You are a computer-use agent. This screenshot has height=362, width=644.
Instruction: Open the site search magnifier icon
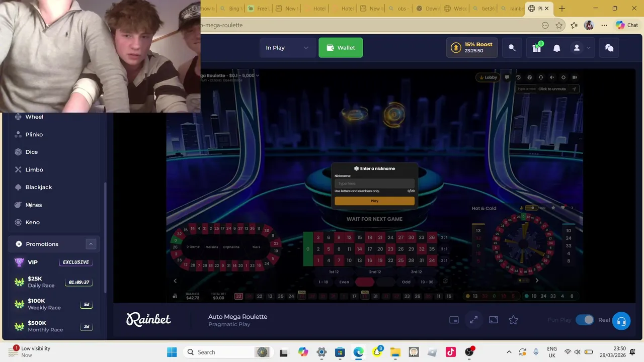pyautogui.click(x=512, y=48)
